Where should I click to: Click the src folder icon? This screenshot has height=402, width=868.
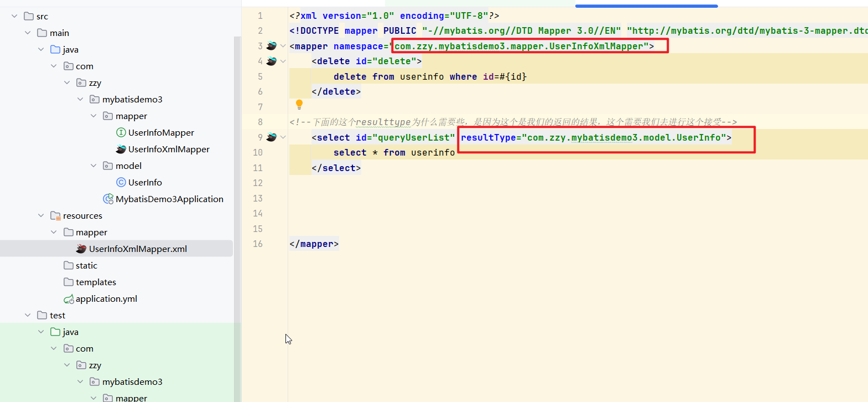tap(29, 16)
